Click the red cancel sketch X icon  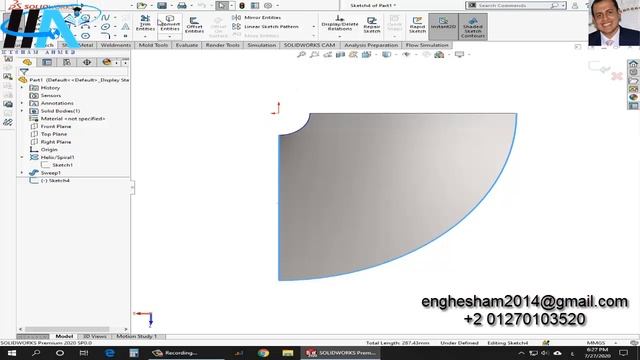[x=617, y=76]
